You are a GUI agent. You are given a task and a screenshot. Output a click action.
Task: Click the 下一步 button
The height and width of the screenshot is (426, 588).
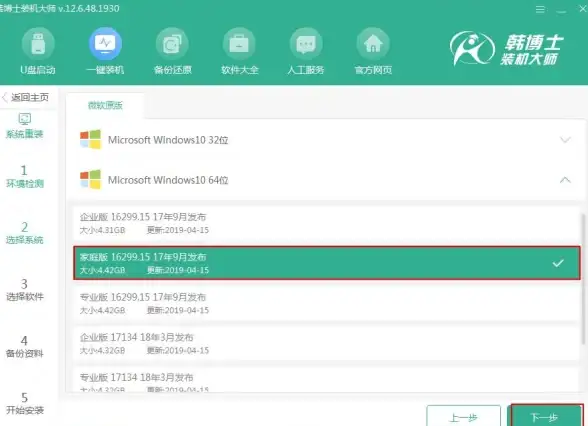tap(545, 416)
